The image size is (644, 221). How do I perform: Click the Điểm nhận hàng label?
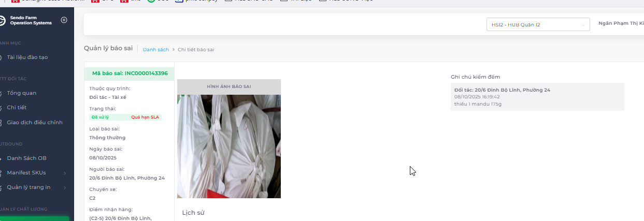(111, 209)
